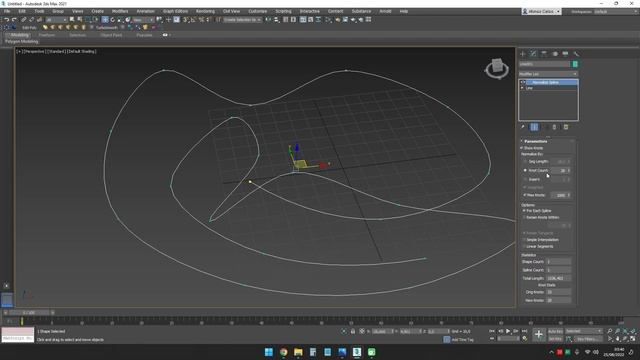
Task: Open the File menu
Action: [7, 11]
